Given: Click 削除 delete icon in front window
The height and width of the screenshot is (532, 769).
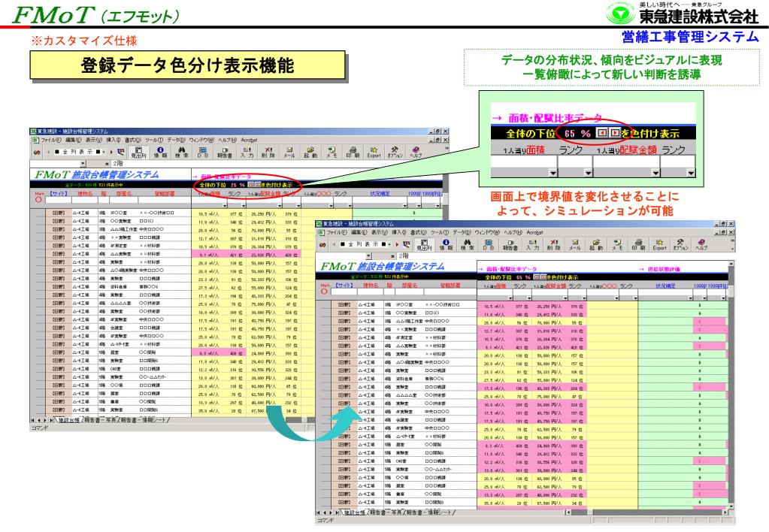Looking at the screenshot, I should pyautogui.click(x=554, y=245).
